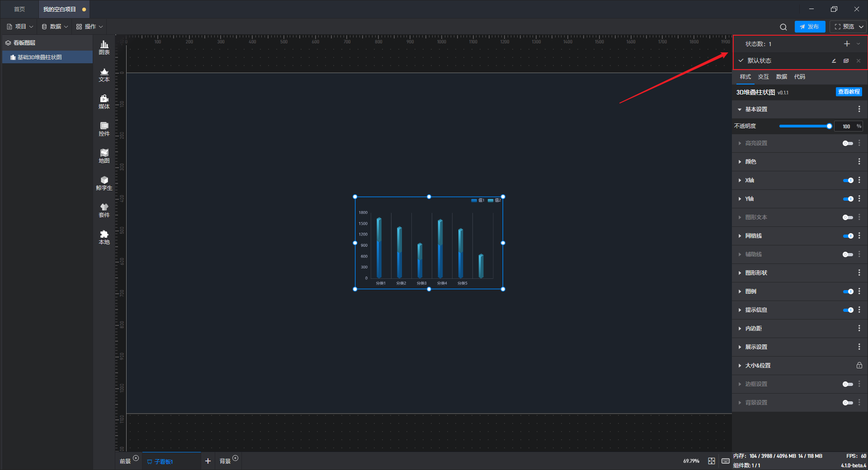Open the 媒体 media components panel

click(x=104, y=102)
